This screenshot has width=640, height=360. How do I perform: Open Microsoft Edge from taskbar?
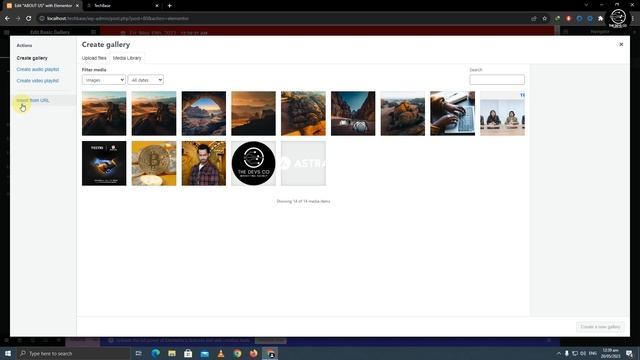click(156, 353)
